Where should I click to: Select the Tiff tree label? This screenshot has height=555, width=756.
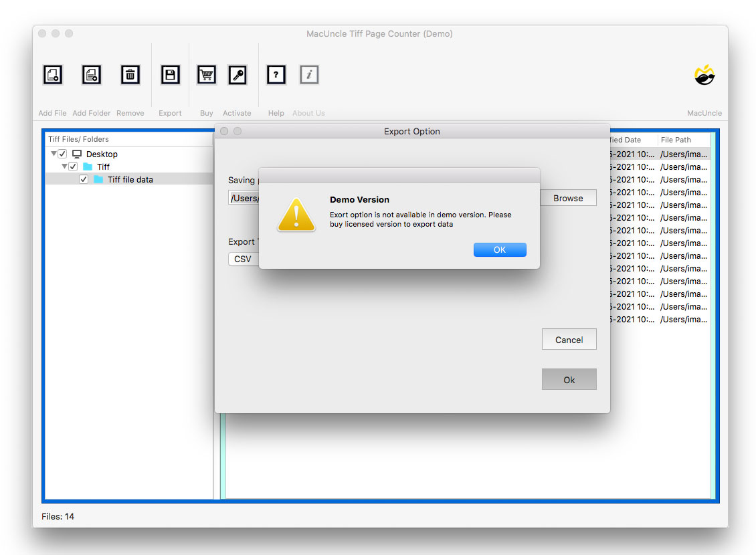click(103, 166)
